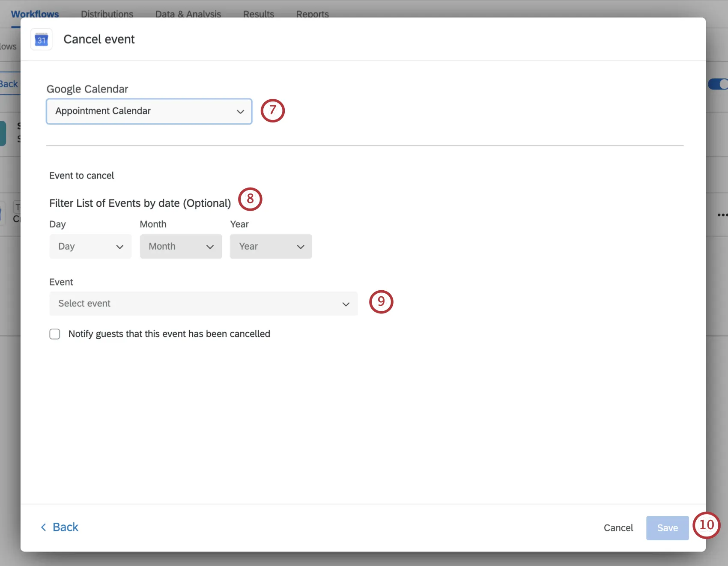Open the Select event dropdown
Screen dimensions: 728x566
coord(203,304)
